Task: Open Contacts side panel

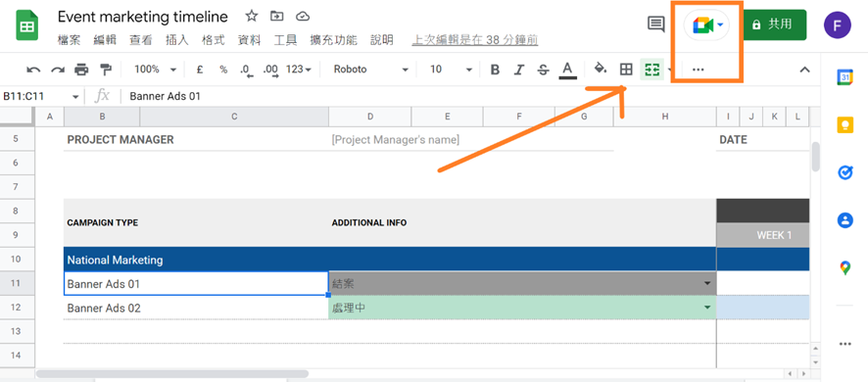Action: tap(844, 221)
